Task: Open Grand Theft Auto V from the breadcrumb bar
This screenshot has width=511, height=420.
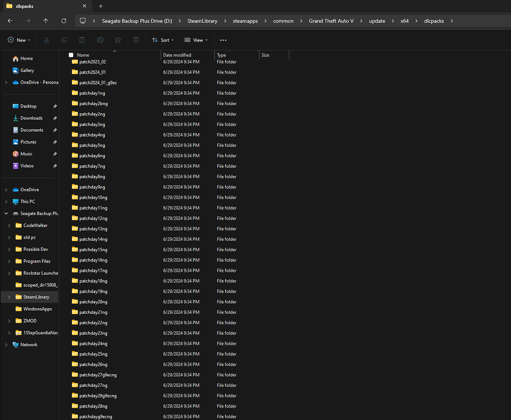Action: click(x=331, y=21)
